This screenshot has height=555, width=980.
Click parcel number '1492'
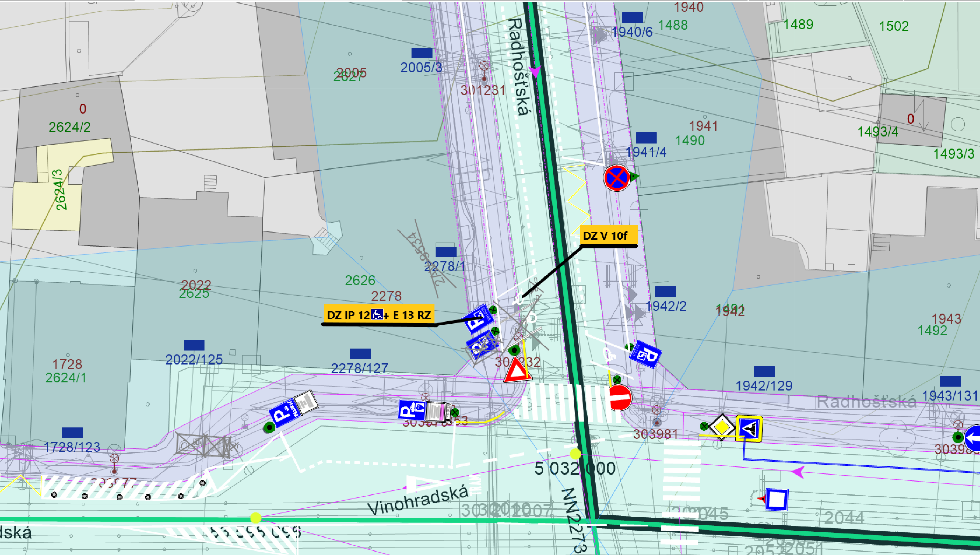click(x=932, y=330)
